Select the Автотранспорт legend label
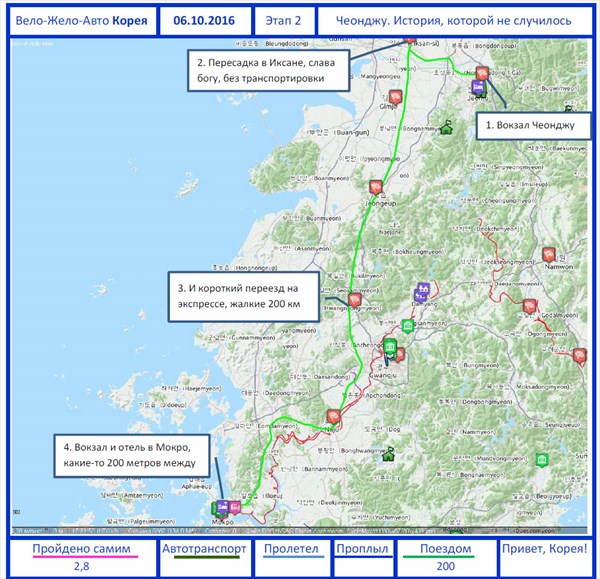 click(x=204, y=548)
